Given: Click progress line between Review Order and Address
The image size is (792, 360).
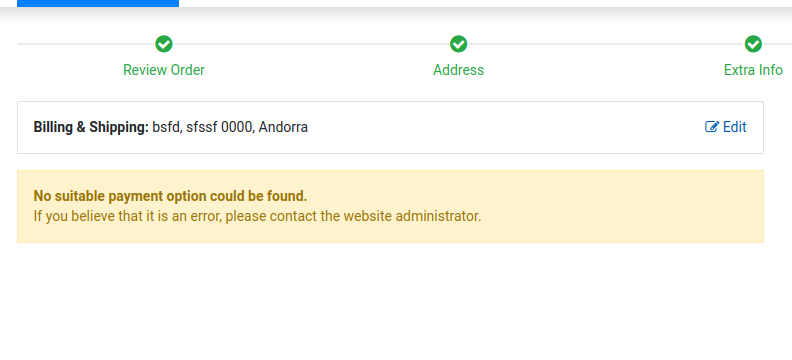Looking at the screenshot, I should [x=311, y=44].
